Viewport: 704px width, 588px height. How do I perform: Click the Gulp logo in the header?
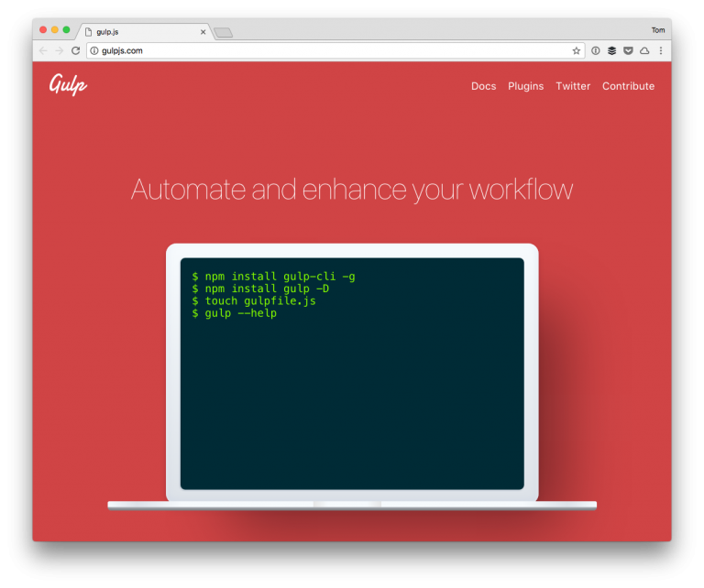68,85
